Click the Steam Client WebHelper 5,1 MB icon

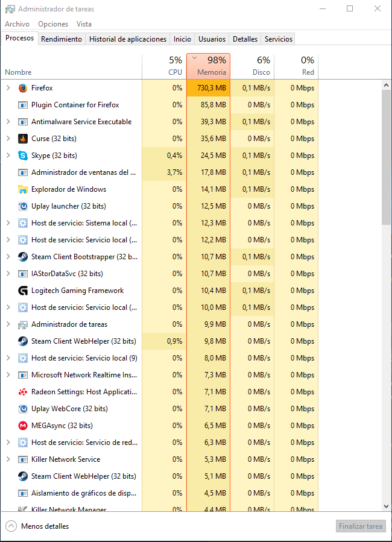click(x=23, y=476)
